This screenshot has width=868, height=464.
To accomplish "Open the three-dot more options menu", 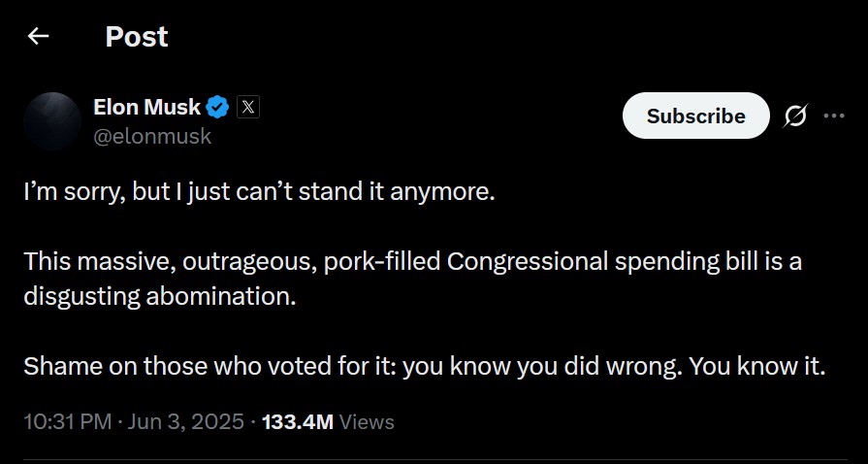I will (834, 116).
